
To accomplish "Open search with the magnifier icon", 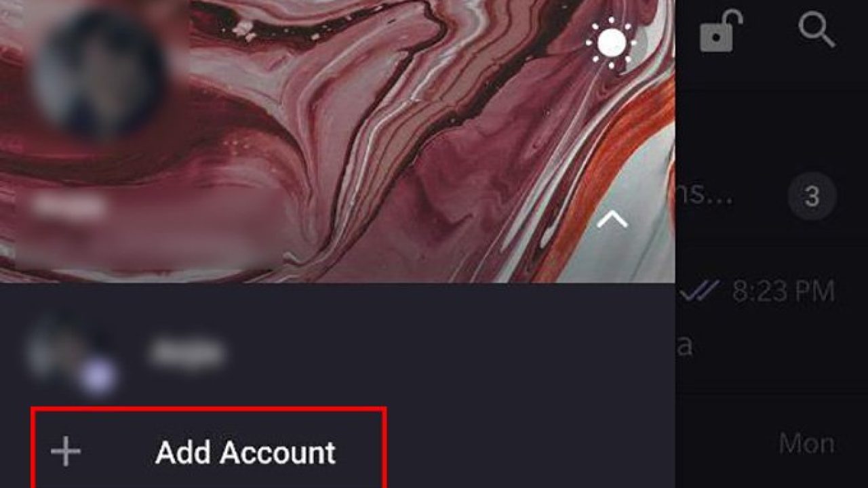I will [x=816, y=30].
